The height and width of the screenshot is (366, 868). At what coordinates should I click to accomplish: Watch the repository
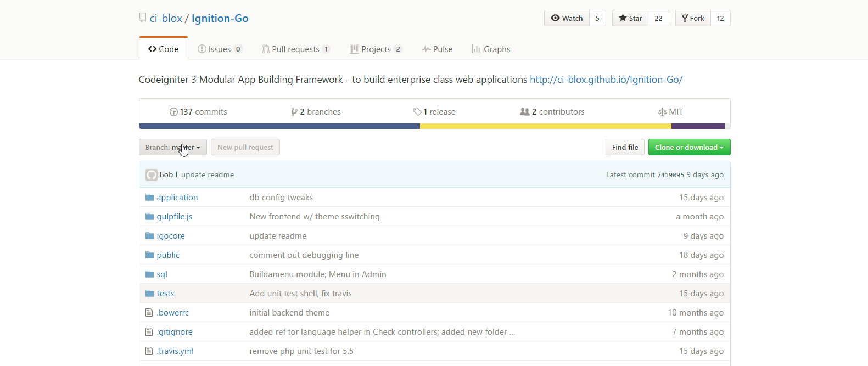567,18
